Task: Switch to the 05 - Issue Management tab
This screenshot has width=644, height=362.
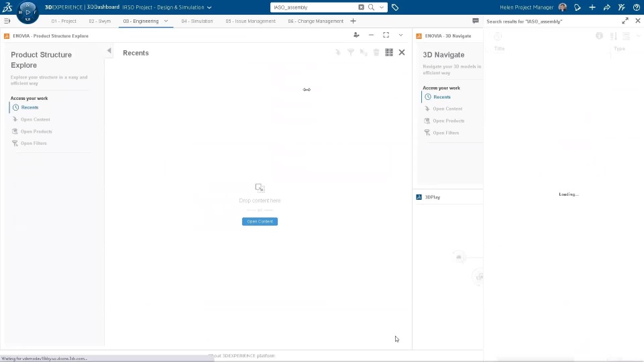Action: tap(250, 21)
